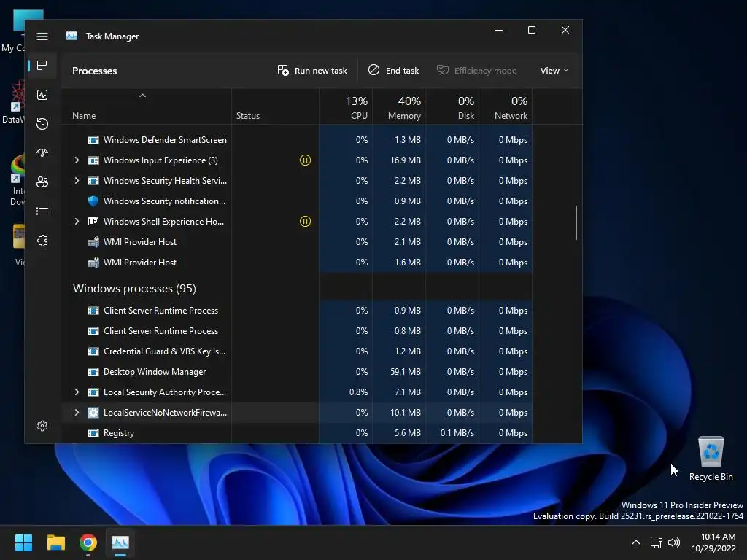
Task: Click the suspended icon on Windows Shell Experience Host
Action: (x=305, y=222)
